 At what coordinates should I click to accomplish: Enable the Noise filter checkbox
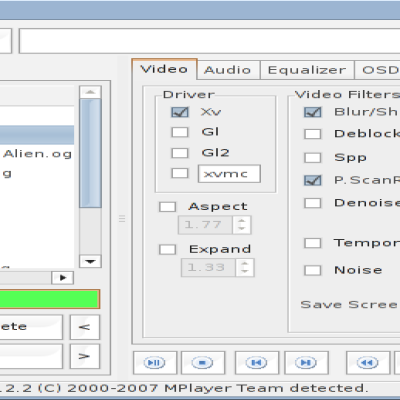(x=313, y=270)
